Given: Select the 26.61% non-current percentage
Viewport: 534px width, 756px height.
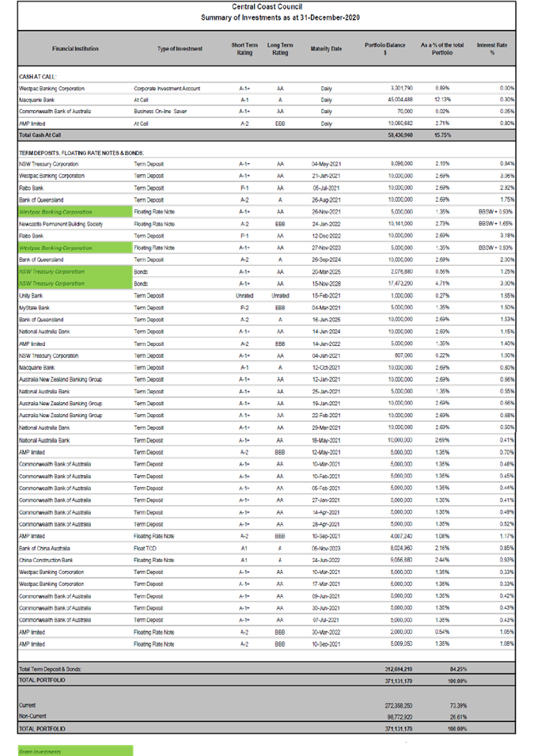Looking at the screenshot, I should tap(458, 717).
